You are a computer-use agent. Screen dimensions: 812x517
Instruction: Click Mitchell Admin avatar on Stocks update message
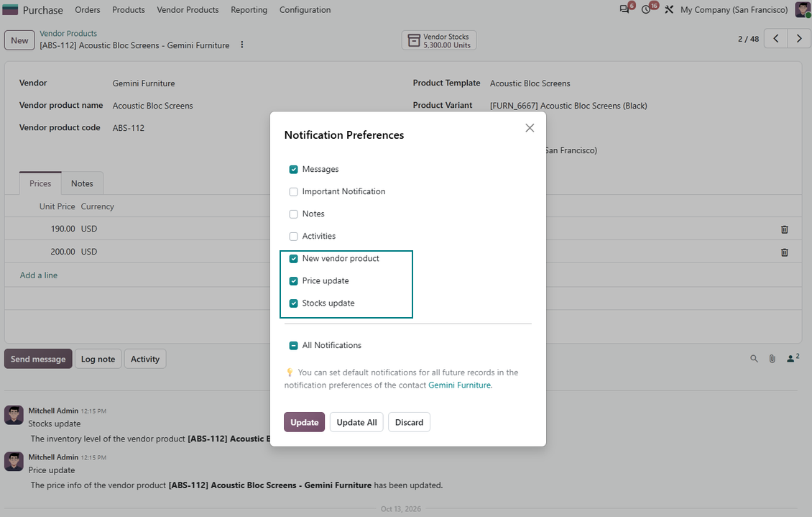tap(14, 415)
